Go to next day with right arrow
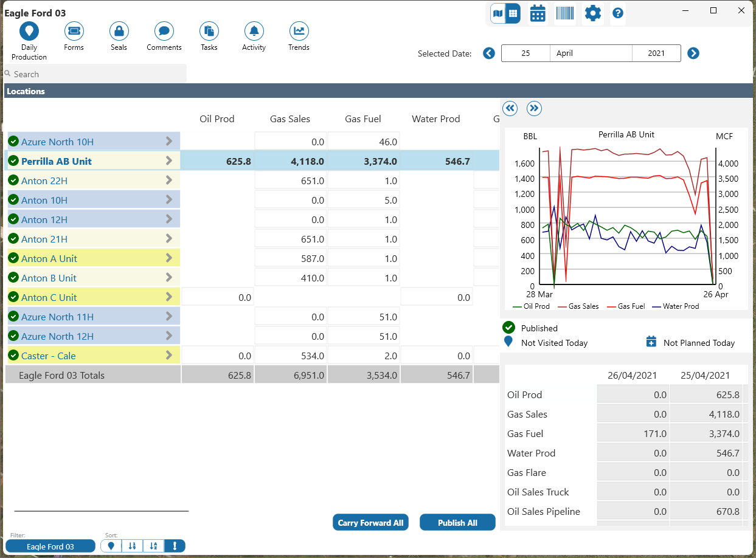This screenshot has height=558, width=756. (693, 53)
